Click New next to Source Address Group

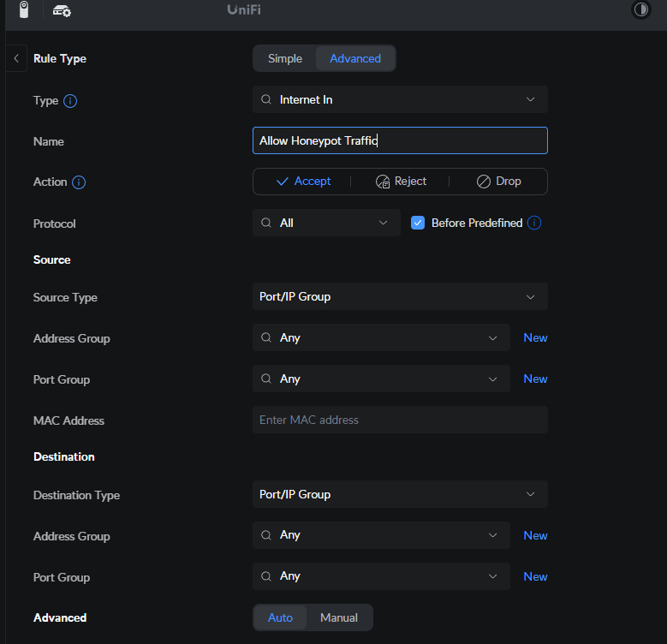(x=535, y=337)
